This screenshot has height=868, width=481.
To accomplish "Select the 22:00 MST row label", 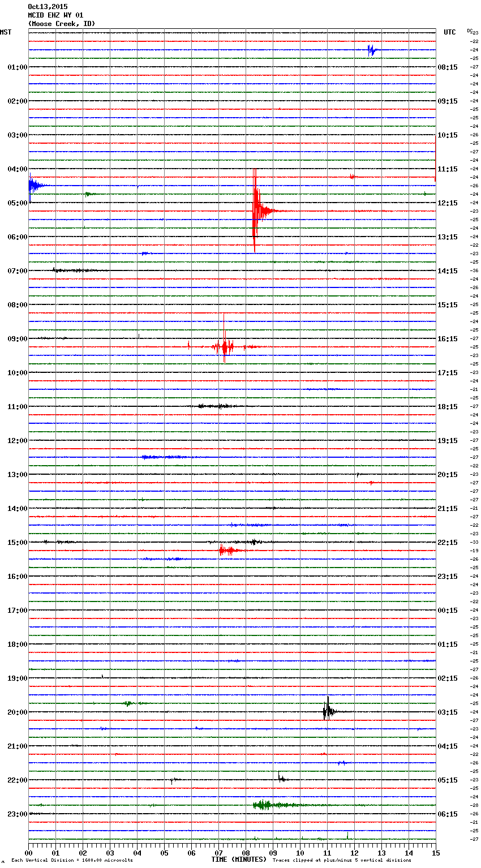I will 17,780.
